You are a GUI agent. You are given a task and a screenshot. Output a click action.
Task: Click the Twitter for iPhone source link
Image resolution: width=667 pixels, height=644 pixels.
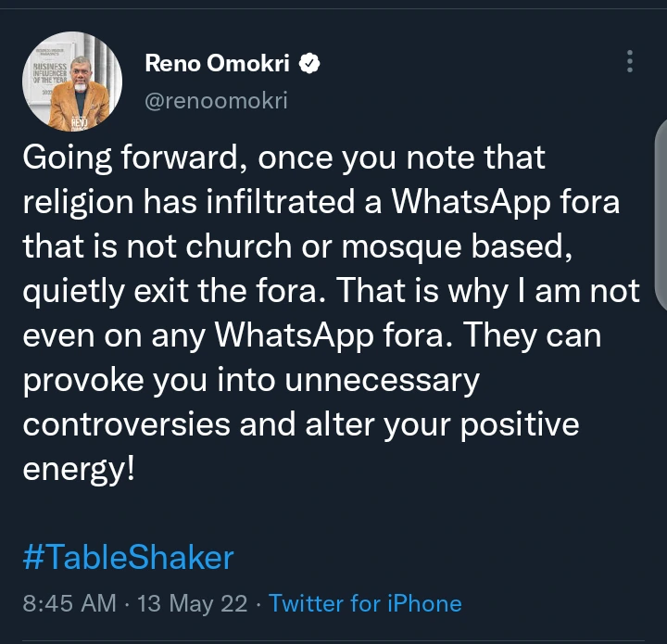pos(365,604)
